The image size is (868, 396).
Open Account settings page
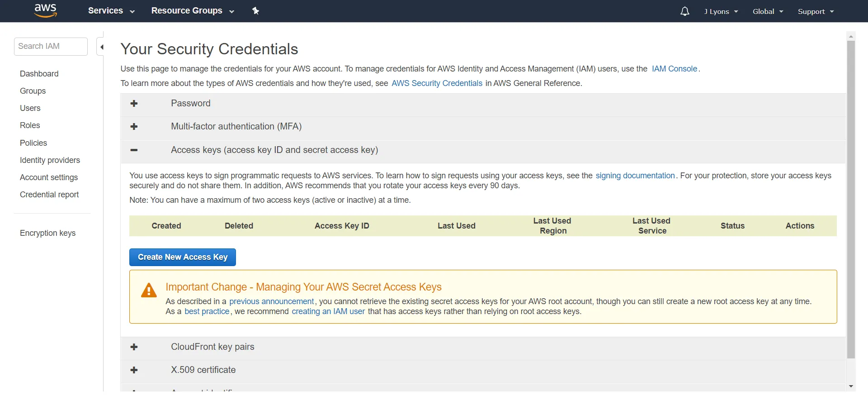[49, 177]
